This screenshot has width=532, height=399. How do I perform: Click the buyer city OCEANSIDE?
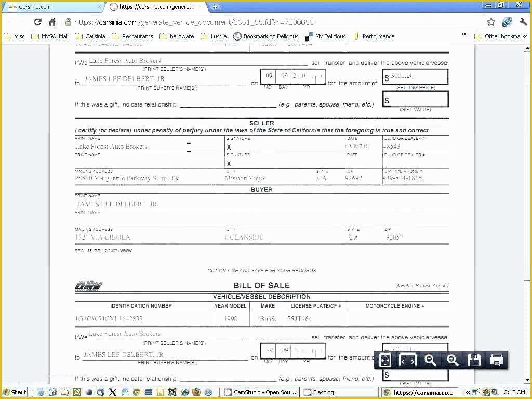pyautogui.click(x=244, y=237)
